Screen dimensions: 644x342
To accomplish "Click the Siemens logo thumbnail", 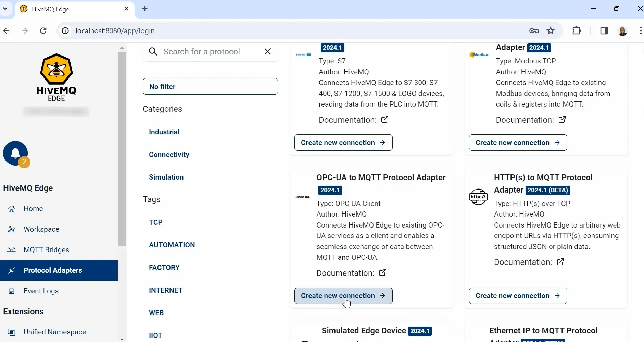I will pyautogui.click(x=304, y=54).
